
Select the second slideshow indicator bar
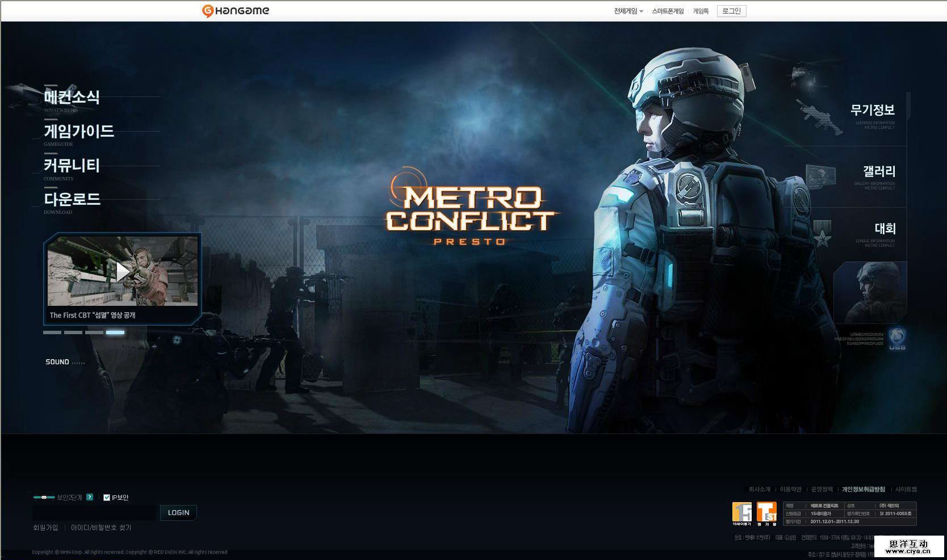pyautogui.click(x=73, y=332)
